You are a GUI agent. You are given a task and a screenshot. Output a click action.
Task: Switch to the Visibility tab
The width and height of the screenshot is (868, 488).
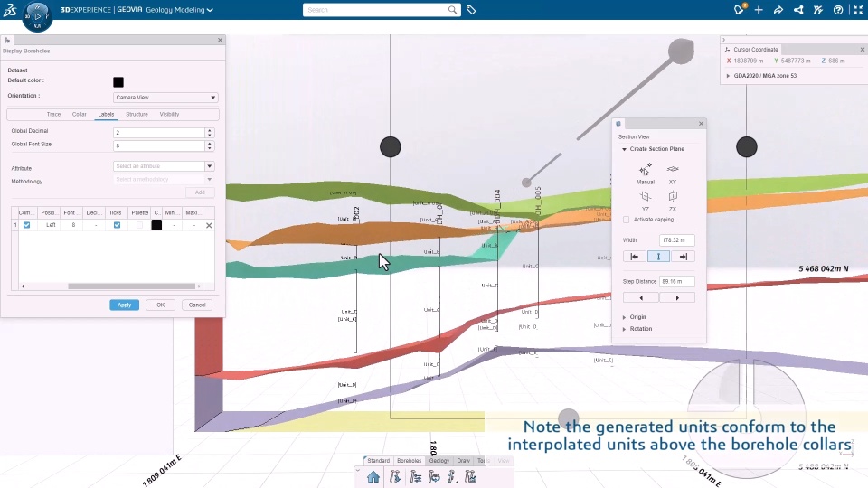(169, 115)
